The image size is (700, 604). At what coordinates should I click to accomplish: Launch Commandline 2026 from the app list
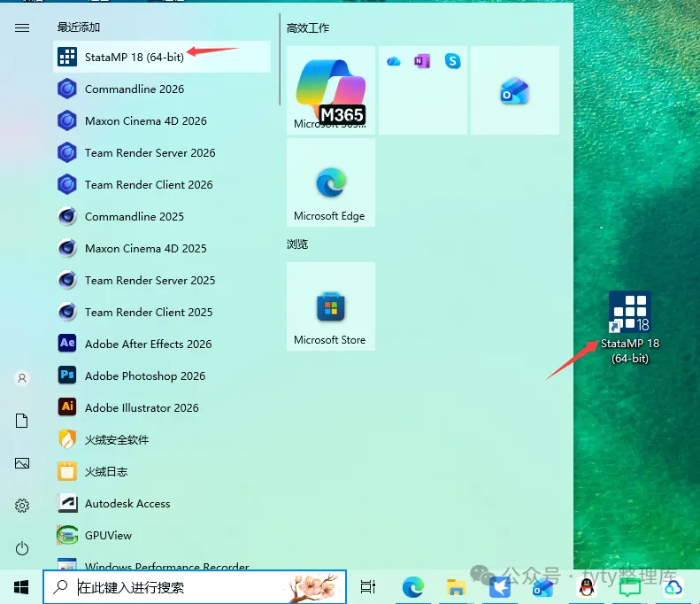pos(162,89)
